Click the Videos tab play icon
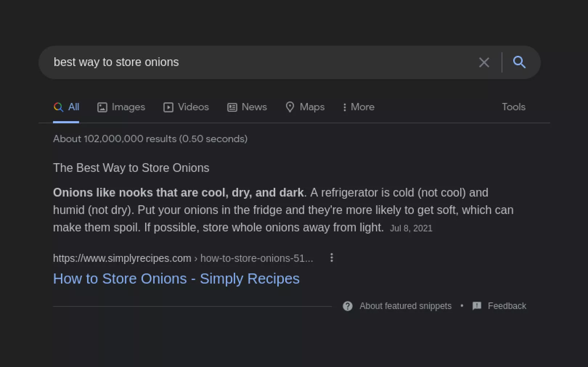The width and height of the screenshot is (588, 367). pos(168,107)
